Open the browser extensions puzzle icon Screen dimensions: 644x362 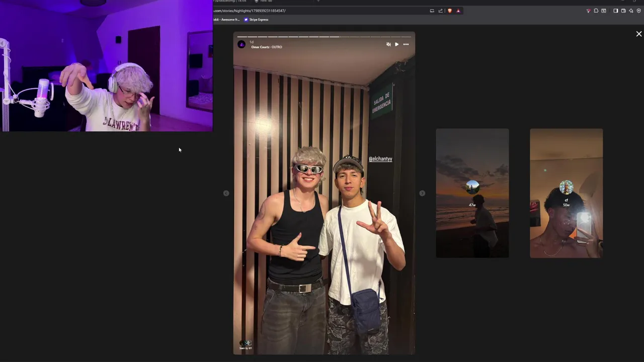click(x=596, y=11)
